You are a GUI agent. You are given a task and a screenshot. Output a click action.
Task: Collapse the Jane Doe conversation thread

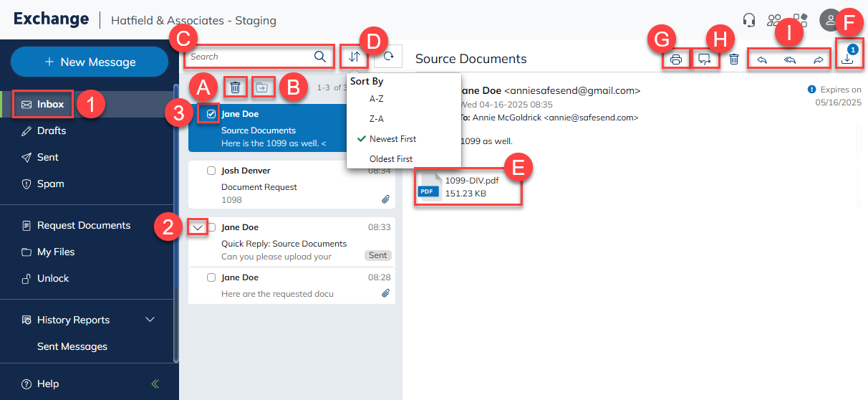click(x=198, y=227)
